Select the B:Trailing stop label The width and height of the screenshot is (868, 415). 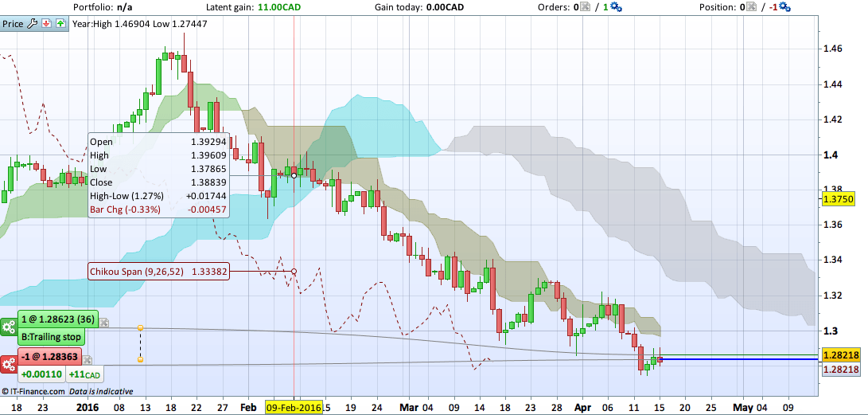pos(52,337)
